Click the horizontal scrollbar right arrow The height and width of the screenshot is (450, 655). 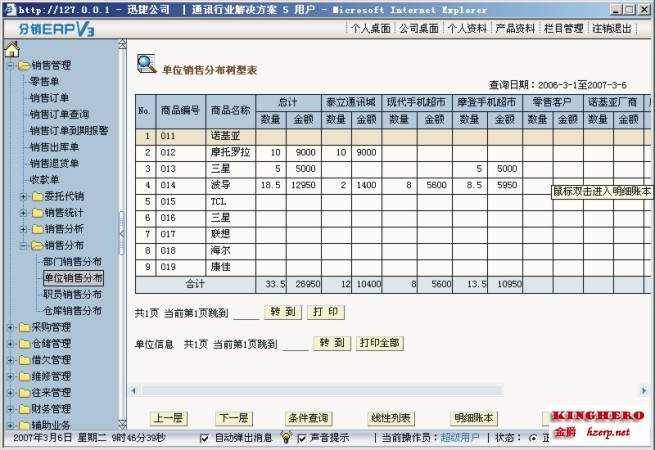point(644,391)
